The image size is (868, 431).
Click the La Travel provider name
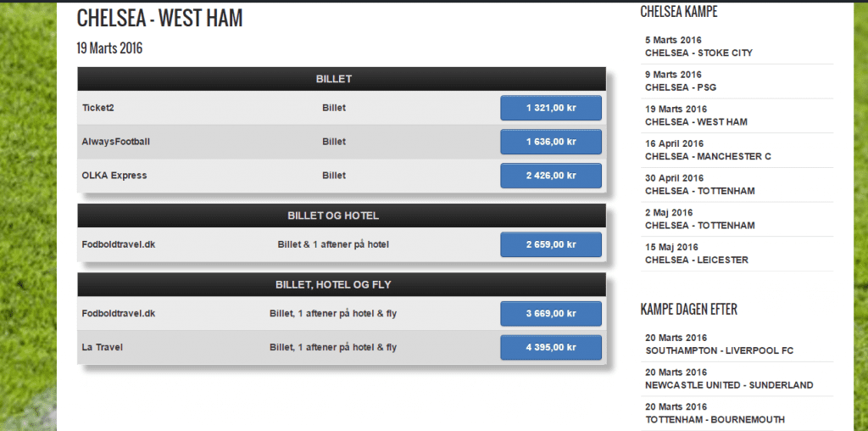[103, 347]
